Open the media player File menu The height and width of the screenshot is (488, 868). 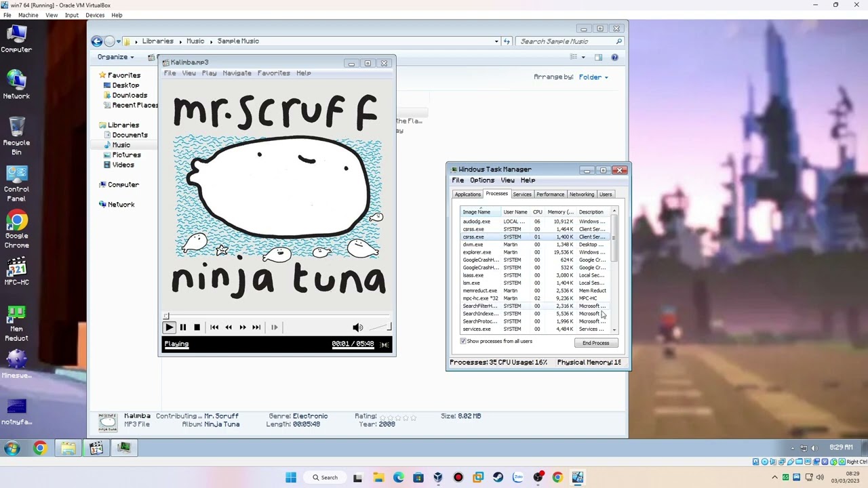click(x=170, y=73)
